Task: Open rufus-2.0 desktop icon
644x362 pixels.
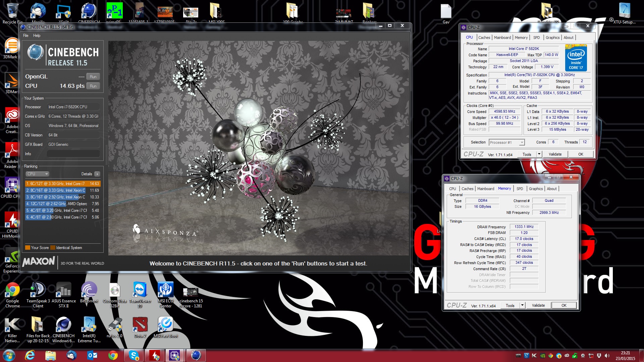Action: (114, 327)
